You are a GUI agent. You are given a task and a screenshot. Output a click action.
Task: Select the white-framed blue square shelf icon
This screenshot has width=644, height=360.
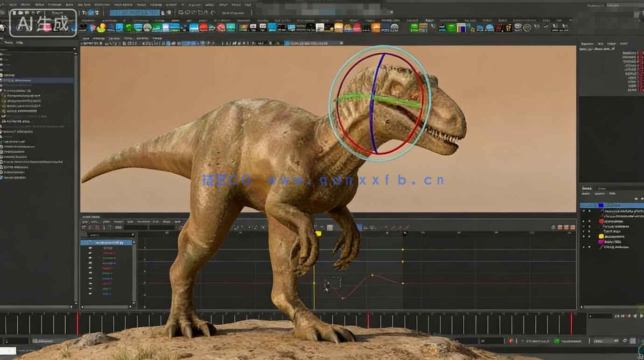click(x=461, y=28)
